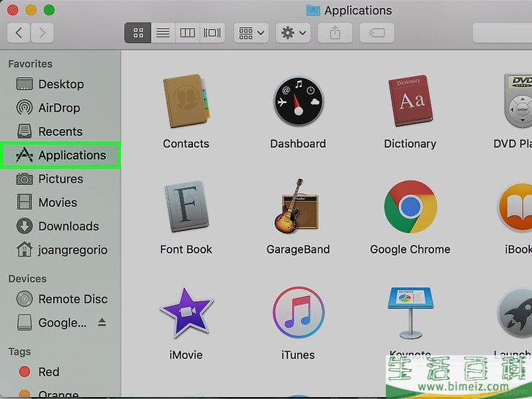Click the Contacts label text
Screen dimensions: 532x399
tap(186, 144)
